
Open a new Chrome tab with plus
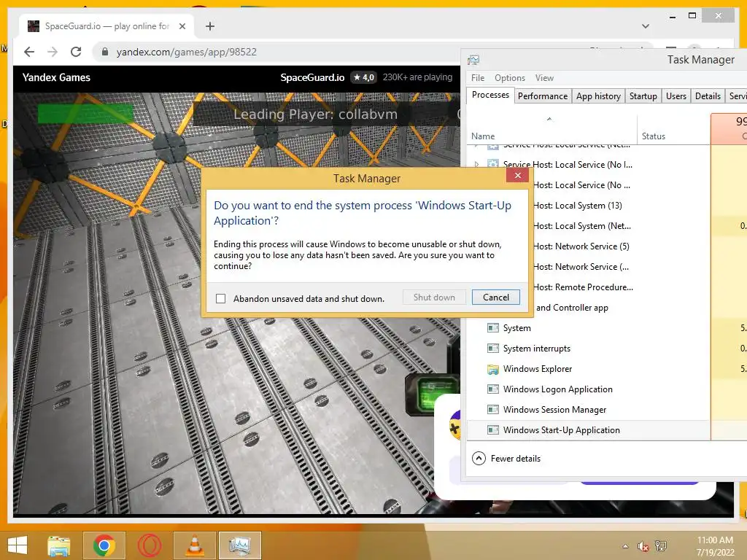tap(210, 26)
